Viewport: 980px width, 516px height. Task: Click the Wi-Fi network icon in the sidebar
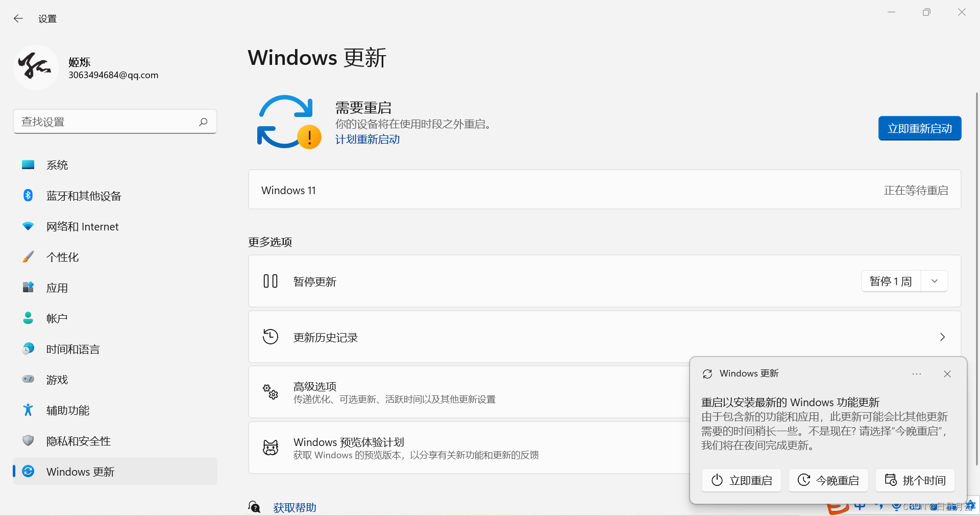(x=28, y=226)
